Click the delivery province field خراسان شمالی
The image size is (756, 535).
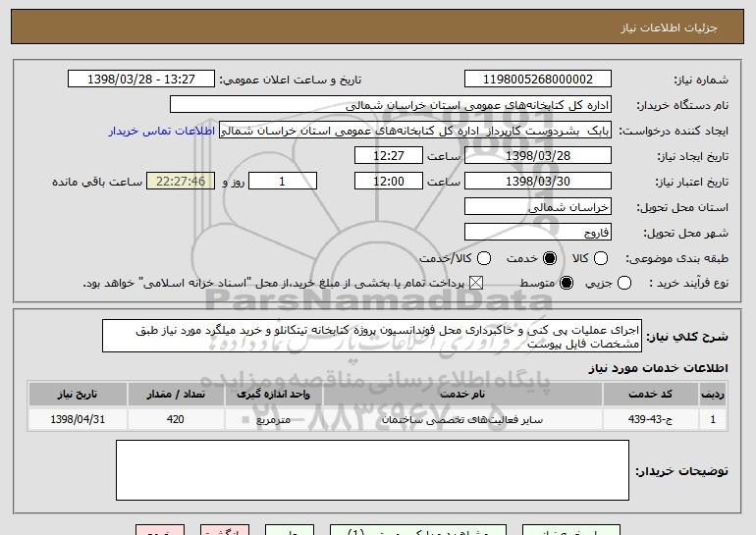538,207
